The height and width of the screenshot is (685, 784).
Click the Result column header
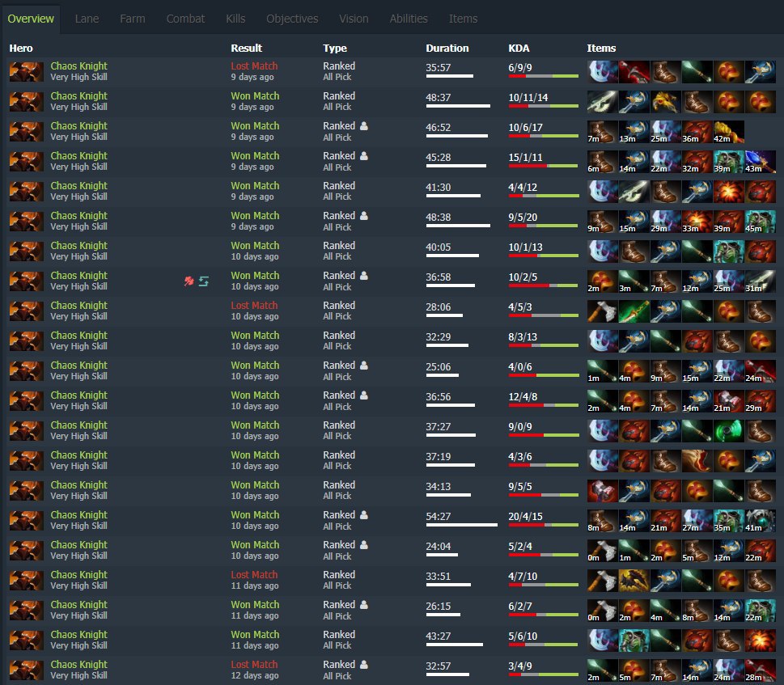(247, 48)
